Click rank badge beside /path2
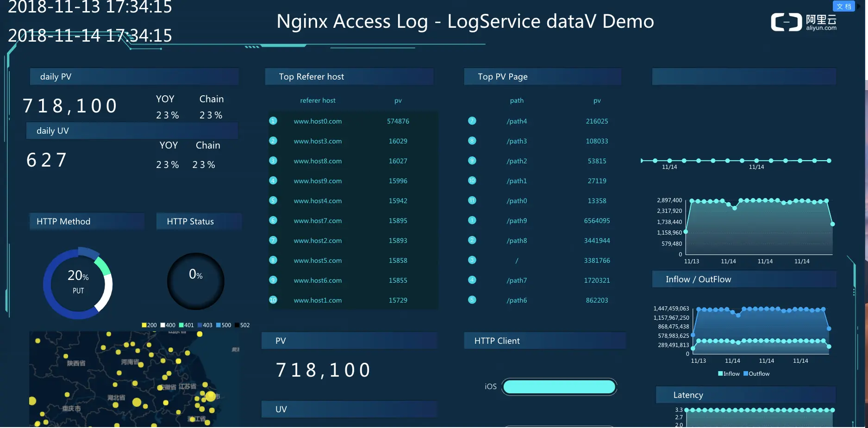This screenshot has height=428, width=868. pyautogui.click(x=472, y=161)
